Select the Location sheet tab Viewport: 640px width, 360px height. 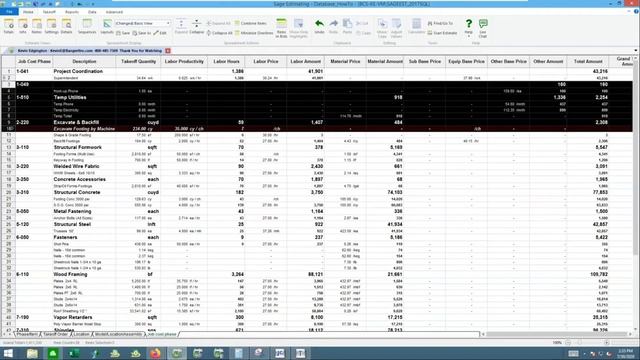[81, 334]
